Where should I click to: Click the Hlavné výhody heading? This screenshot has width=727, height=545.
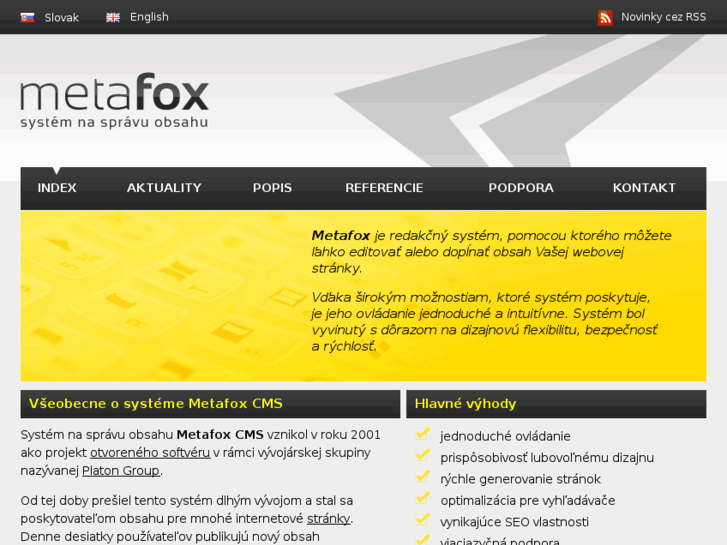coord(465,404)
